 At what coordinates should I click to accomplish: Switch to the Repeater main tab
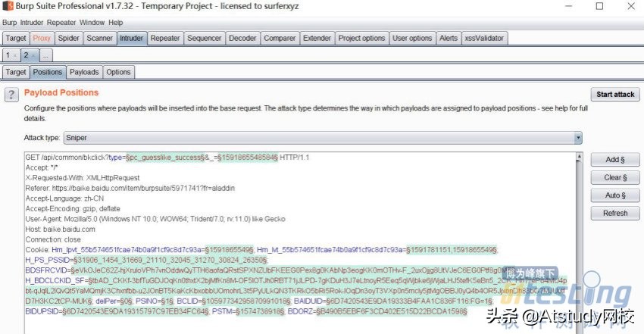[165, 38]
